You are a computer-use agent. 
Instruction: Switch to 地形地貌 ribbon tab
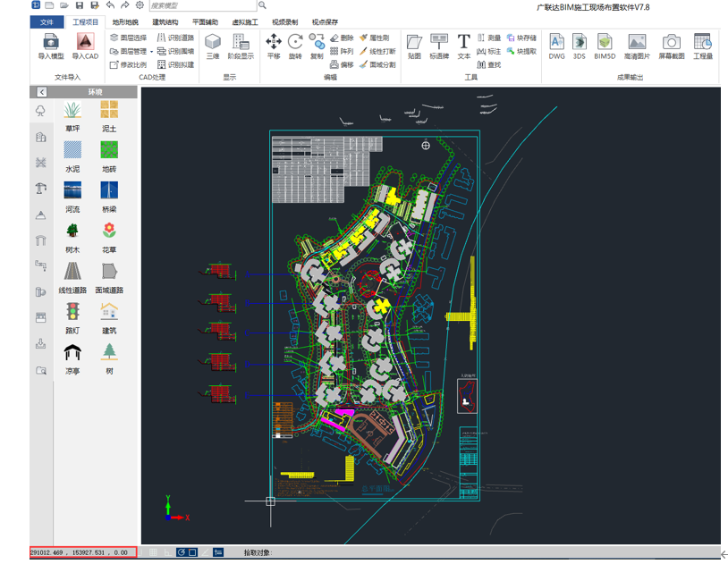(x=125, y=21)
